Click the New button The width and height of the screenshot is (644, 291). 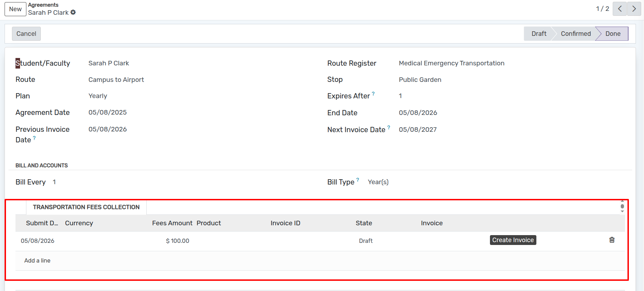click(15, 9)
